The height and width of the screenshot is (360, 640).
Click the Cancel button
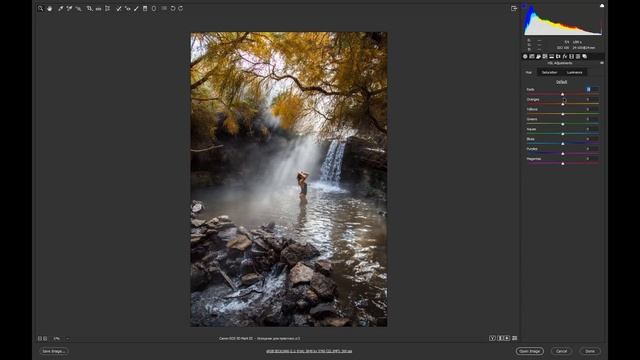pyautogui.click(x=561, y=351)
